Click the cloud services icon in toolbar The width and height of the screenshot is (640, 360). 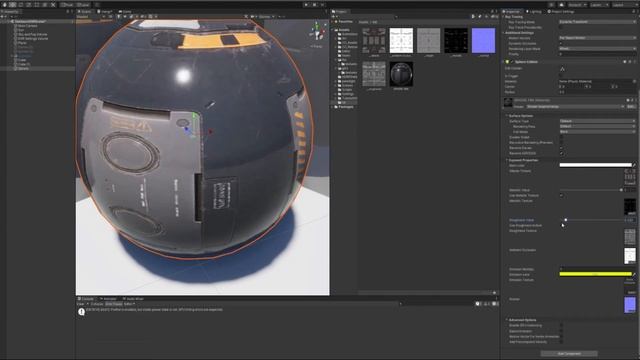click(x=562, y=5)
